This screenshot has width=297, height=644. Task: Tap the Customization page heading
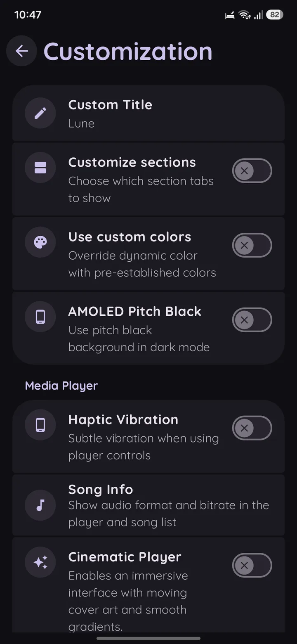[x=128, y=52]
